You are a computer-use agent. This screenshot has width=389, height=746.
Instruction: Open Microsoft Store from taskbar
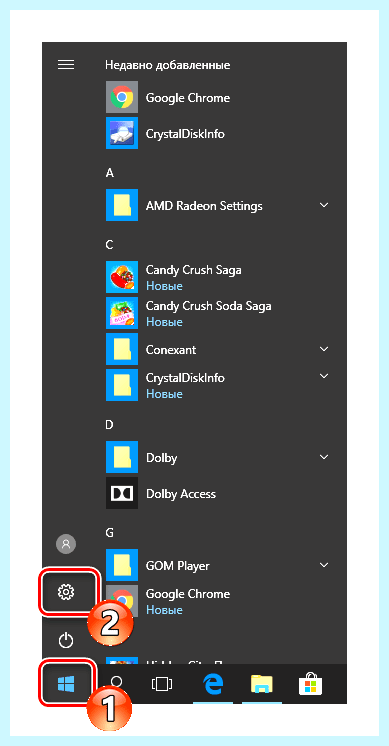click(x=311, y=684)
